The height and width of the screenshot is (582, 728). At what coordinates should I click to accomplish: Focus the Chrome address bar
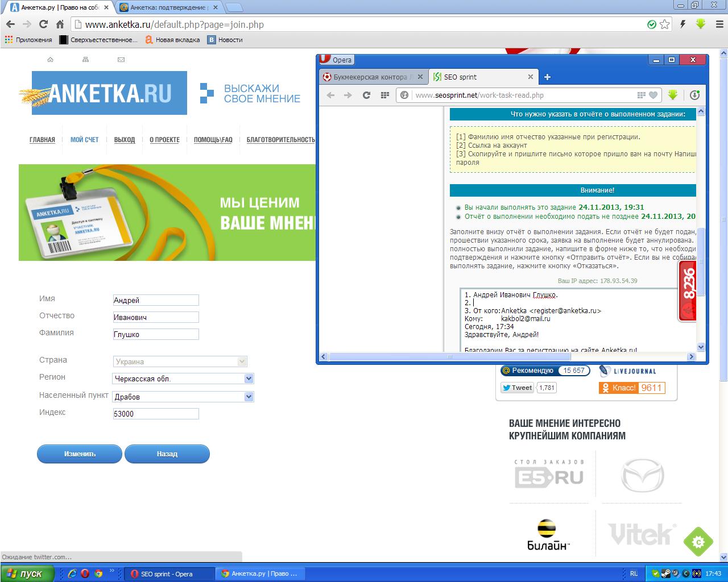(364, 24)
